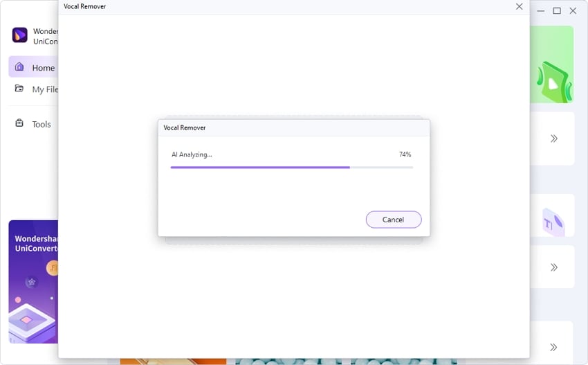
Task: Open the Home section in sidebar
Action: click(33, 67)
